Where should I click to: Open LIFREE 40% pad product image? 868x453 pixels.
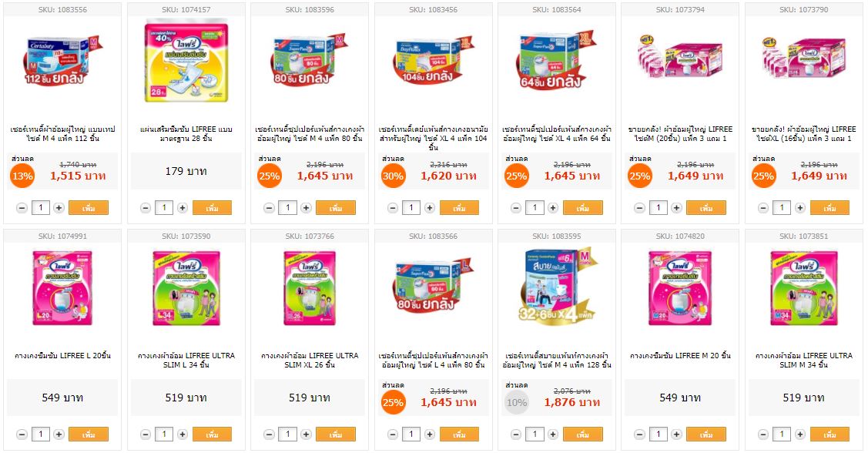186,62
